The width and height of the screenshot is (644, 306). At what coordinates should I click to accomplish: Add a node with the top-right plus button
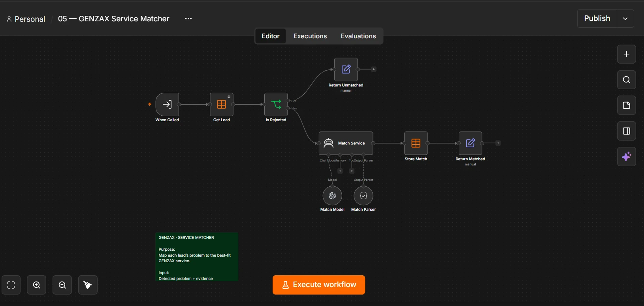point(627,54)
